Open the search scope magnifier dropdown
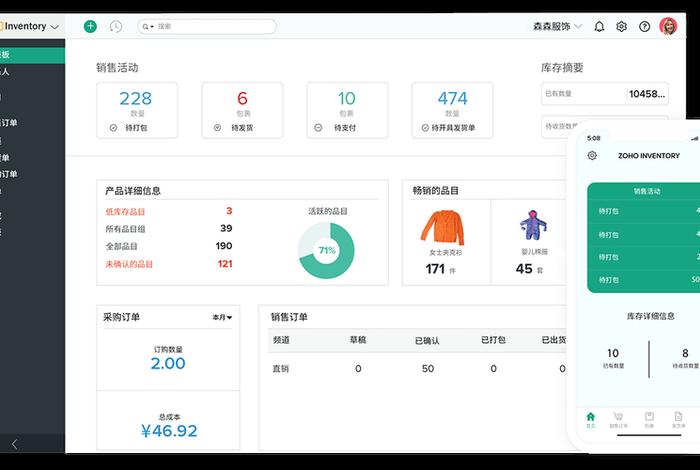Screen dimensions: 700x470 tap(148, 27)
